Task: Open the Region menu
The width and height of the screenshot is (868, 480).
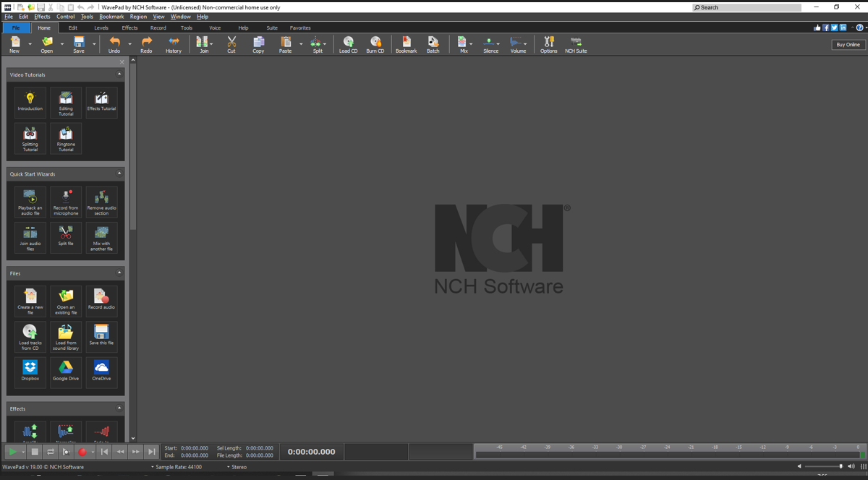Action: click(x=138, y=17)
